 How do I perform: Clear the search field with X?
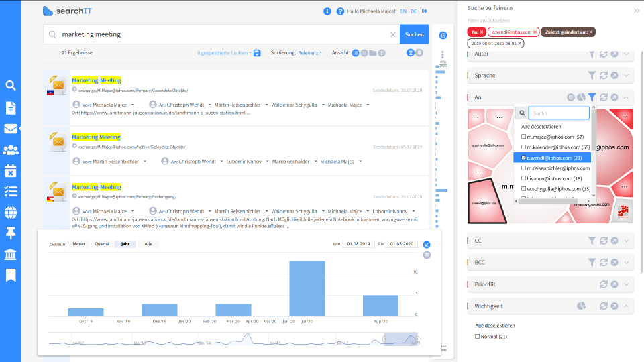(393, 34)
